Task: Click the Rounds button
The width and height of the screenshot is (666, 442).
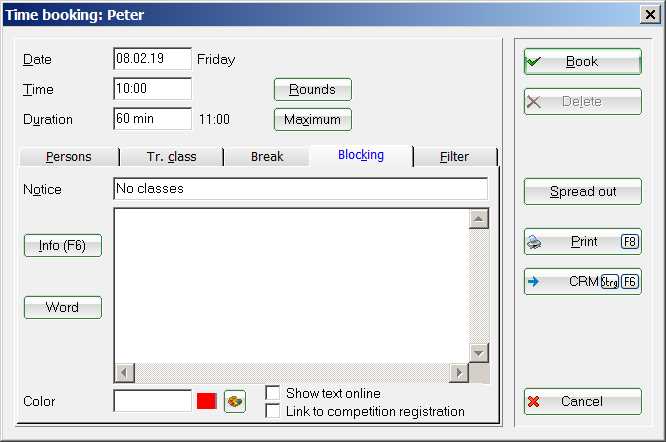Action: 313,90
